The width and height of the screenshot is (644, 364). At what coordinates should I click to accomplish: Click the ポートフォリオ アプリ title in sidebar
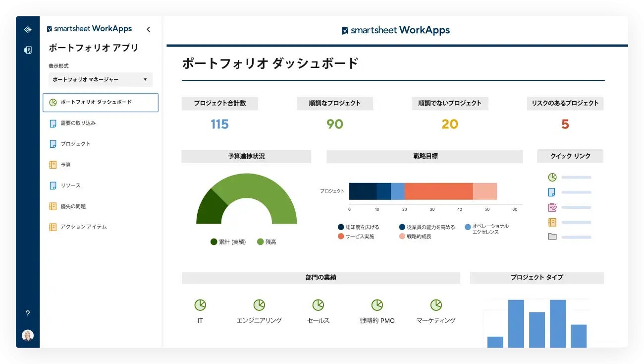click(x=94, y=48)
